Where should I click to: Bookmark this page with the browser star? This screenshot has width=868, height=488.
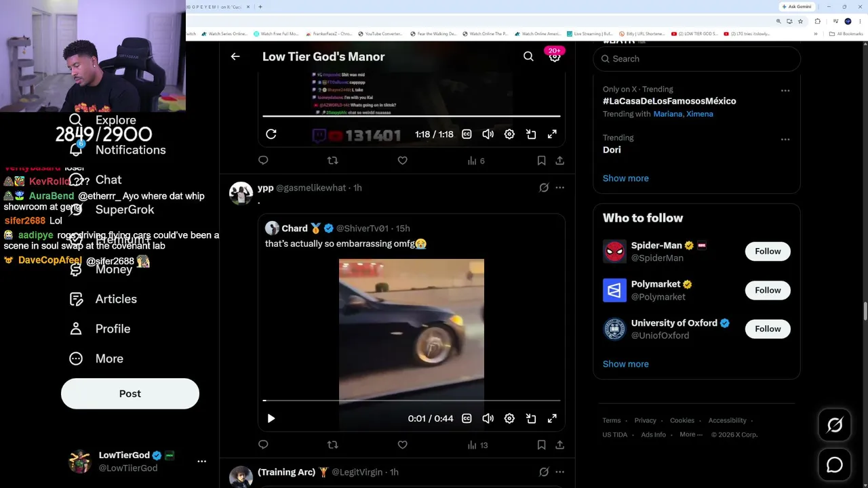[800, 21]
